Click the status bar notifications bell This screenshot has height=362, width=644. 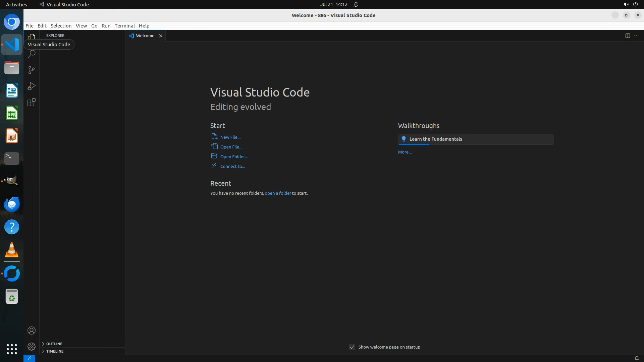click(x=636, y=358)
